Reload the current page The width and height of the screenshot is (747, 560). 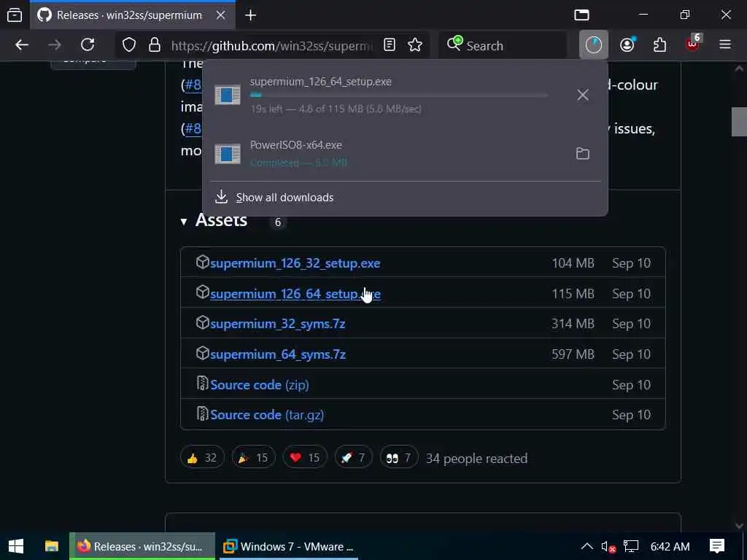click(88, 45)
